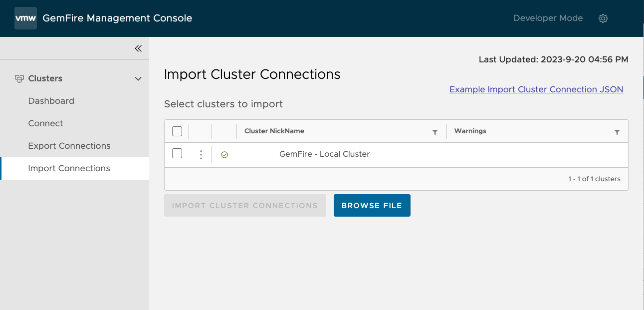Click Import Cluster Connections button
The height and width of the screenshot is (310, 644).
(x=245, y=205)
